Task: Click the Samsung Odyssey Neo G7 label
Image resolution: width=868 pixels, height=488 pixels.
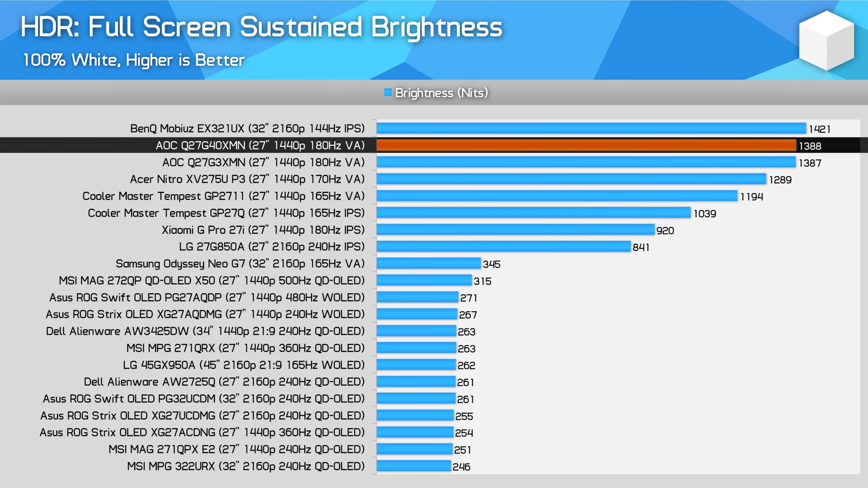Action: pyautogui.click(x=240, y=264)
